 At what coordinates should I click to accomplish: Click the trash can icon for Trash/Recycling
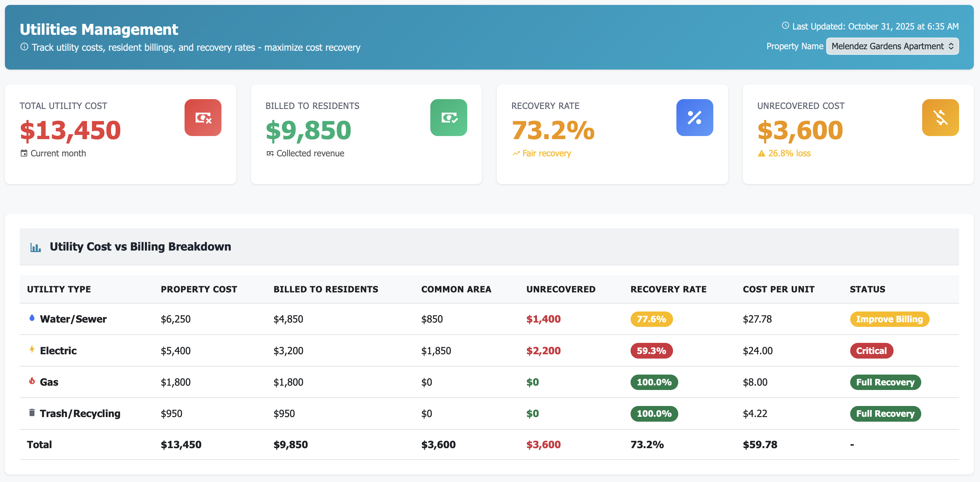coord(32,413)
